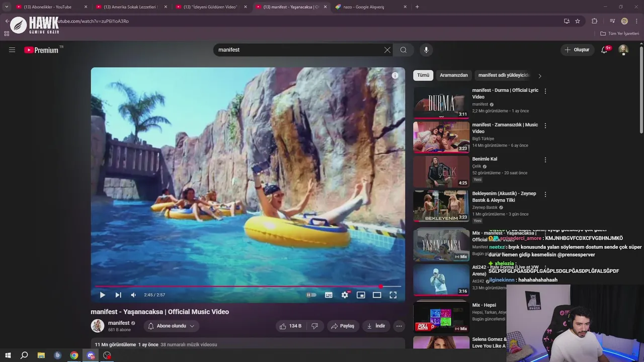Open the apps grid icon in bookmarks bar
Viewport: 644px width, 362px height.
click(7, 34)
